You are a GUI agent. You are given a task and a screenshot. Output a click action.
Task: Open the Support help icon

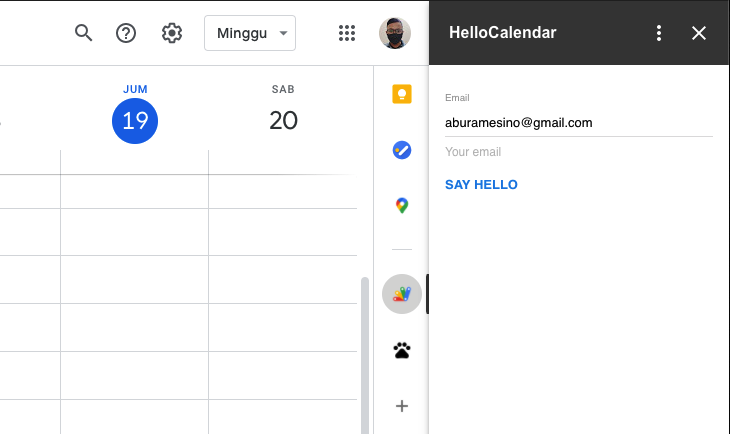[x=126, y=33]
